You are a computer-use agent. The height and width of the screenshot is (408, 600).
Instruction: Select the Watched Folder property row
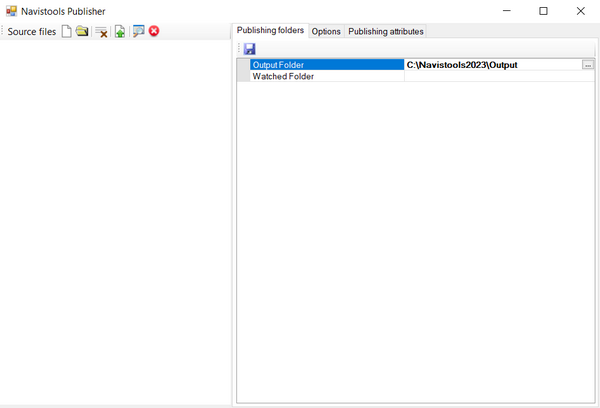326,76
